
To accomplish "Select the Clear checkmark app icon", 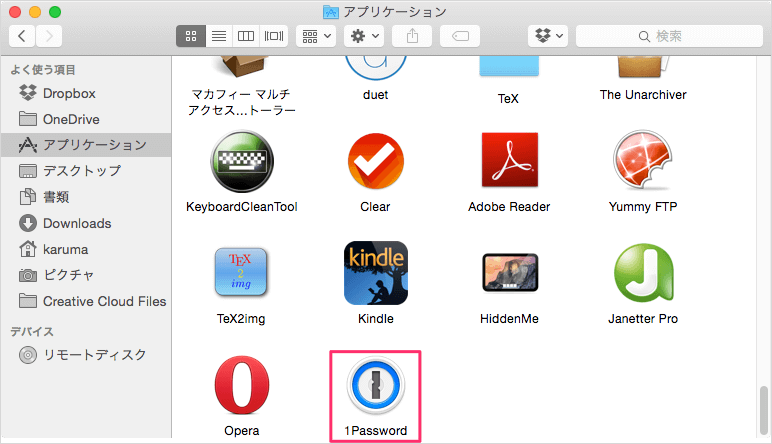I will tap(376, 161).
